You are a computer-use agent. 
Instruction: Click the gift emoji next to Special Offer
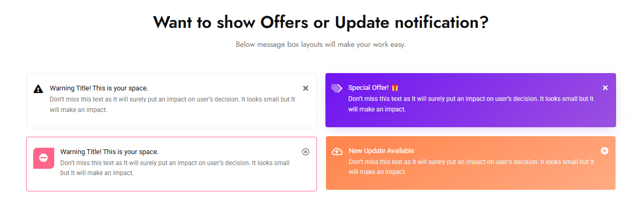[395, 88]
